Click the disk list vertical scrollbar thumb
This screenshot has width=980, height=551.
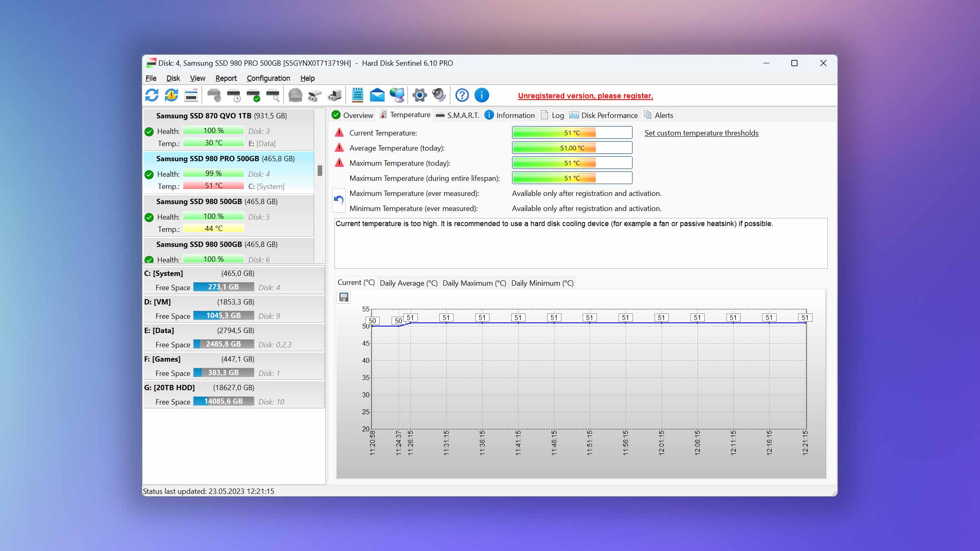[x=320, y=171]
